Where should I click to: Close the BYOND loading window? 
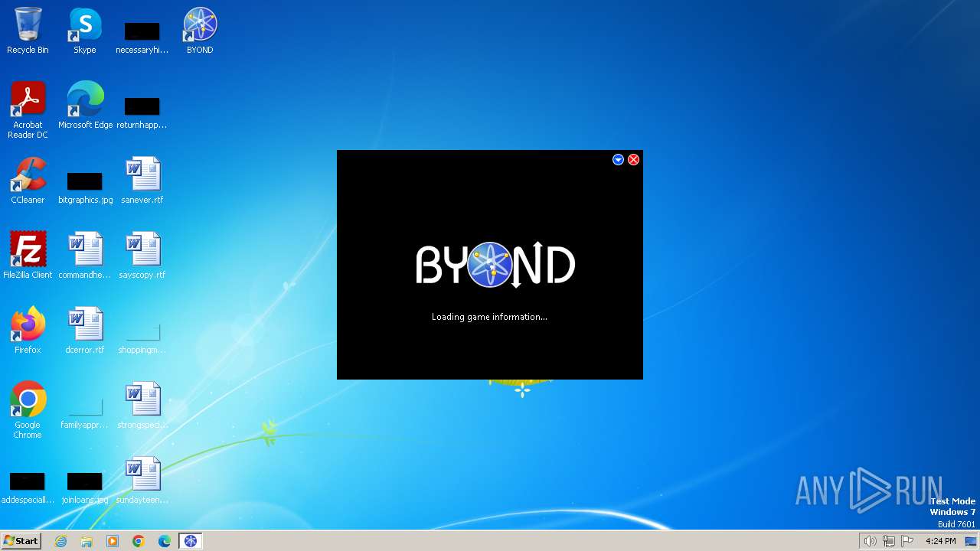633,159
